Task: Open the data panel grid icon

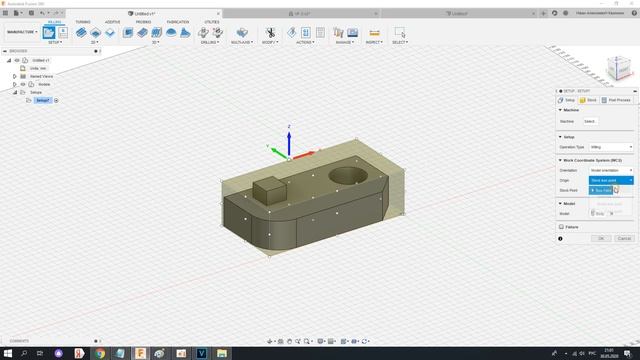Action: 5,13
